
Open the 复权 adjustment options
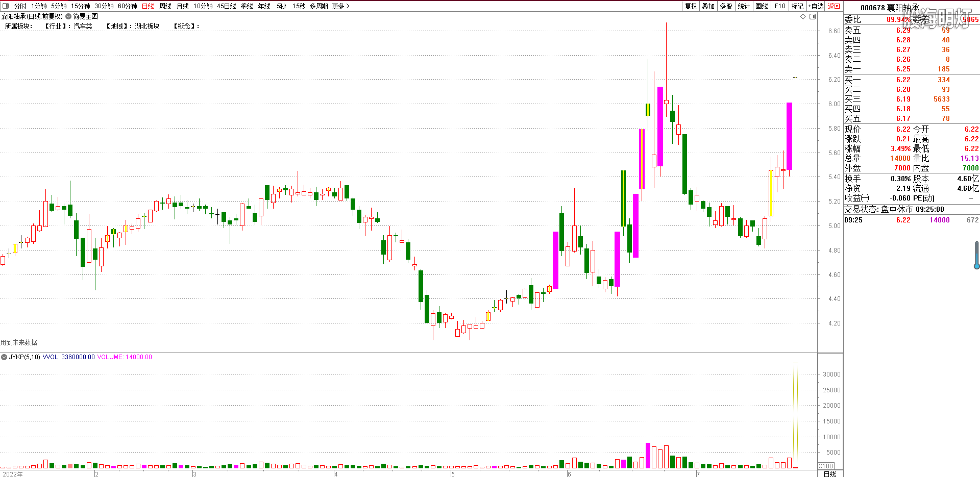pos(691,6)
